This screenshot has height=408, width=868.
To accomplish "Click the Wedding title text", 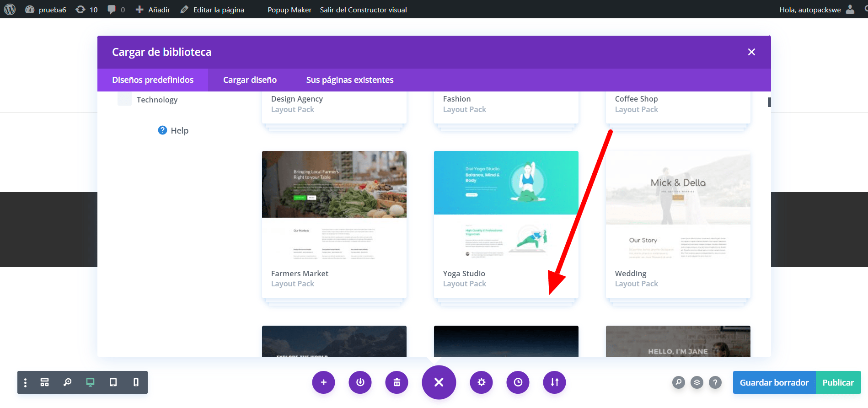I will pos(631,274).
